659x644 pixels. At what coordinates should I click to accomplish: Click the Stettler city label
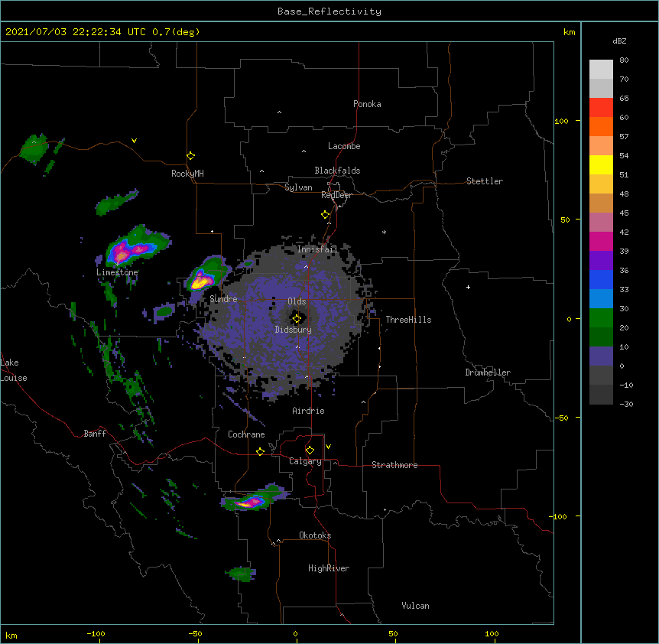click(485, 181)
